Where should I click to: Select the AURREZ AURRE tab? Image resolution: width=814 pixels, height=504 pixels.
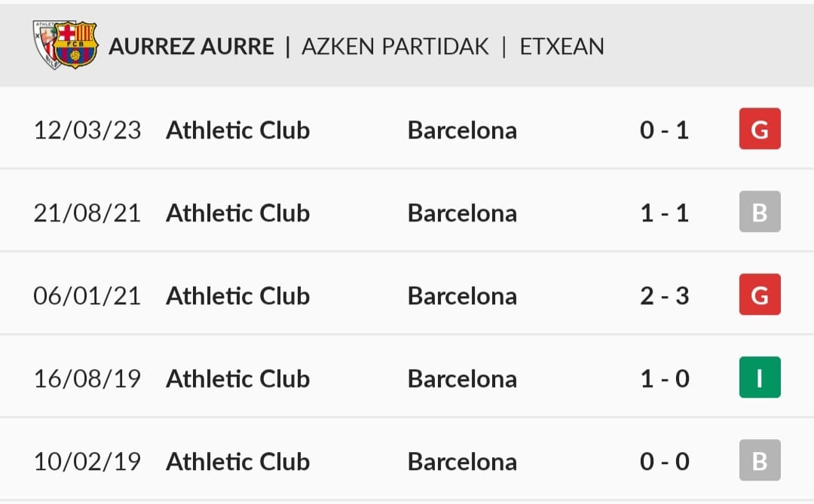(191, 46)
